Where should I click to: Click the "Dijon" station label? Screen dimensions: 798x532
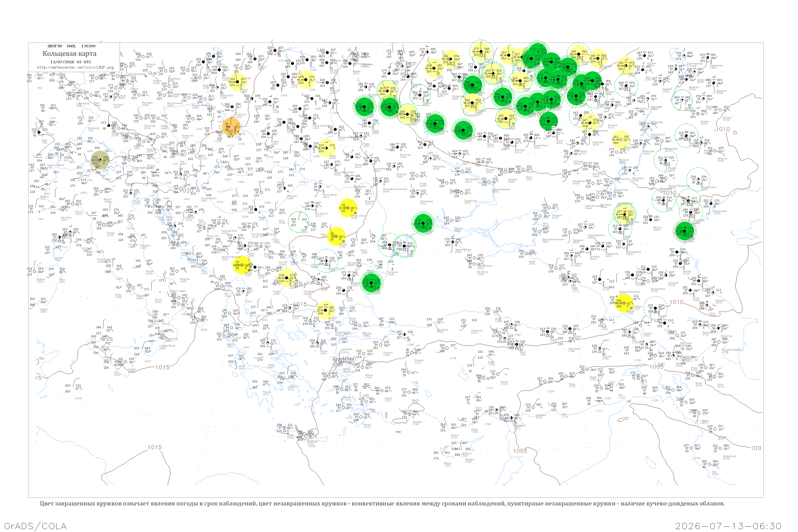[44, 140]
